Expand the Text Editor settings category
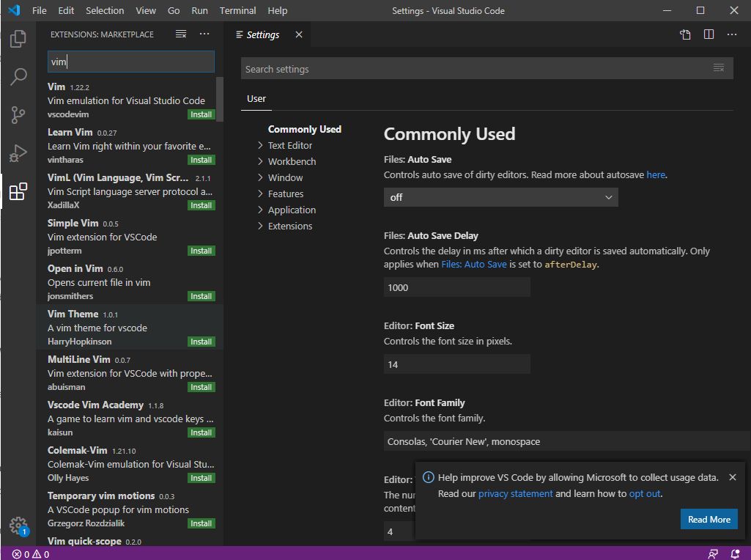The image size is (751, 560). click(x=289, y=146)
